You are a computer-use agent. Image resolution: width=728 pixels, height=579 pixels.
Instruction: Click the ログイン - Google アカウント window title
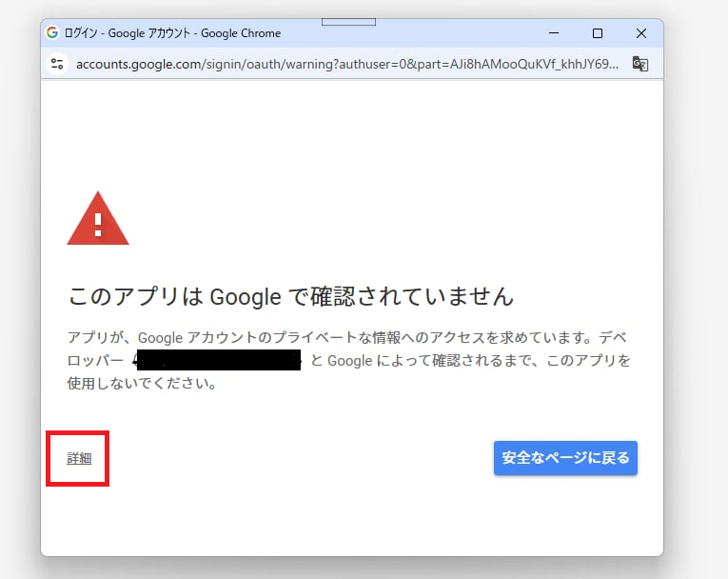(x=172, y=33)
